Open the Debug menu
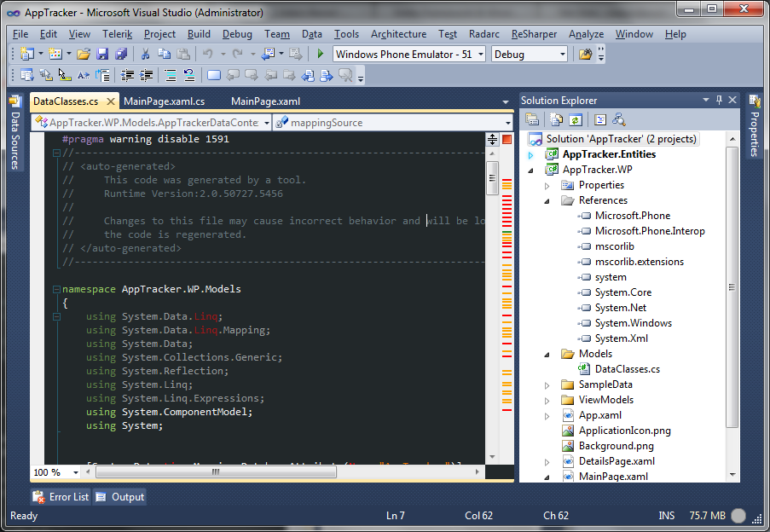770x532 pixels. click(x=237, y=34)
